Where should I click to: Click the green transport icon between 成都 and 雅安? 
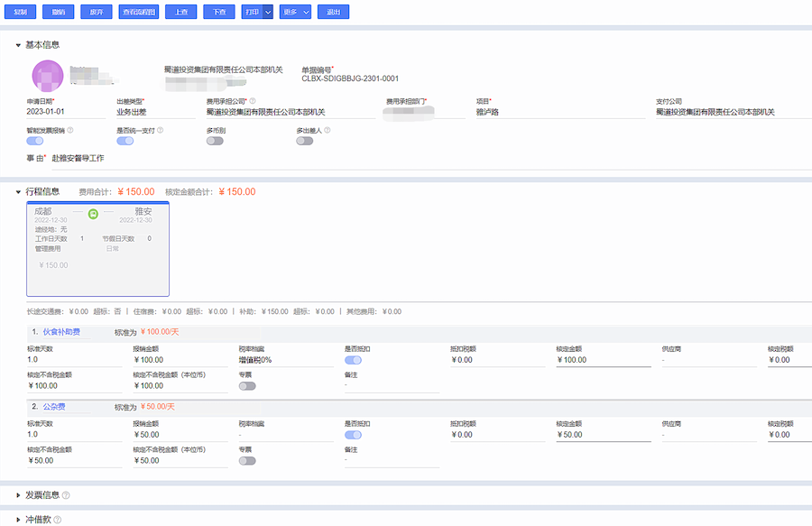(x=93, y=214)
